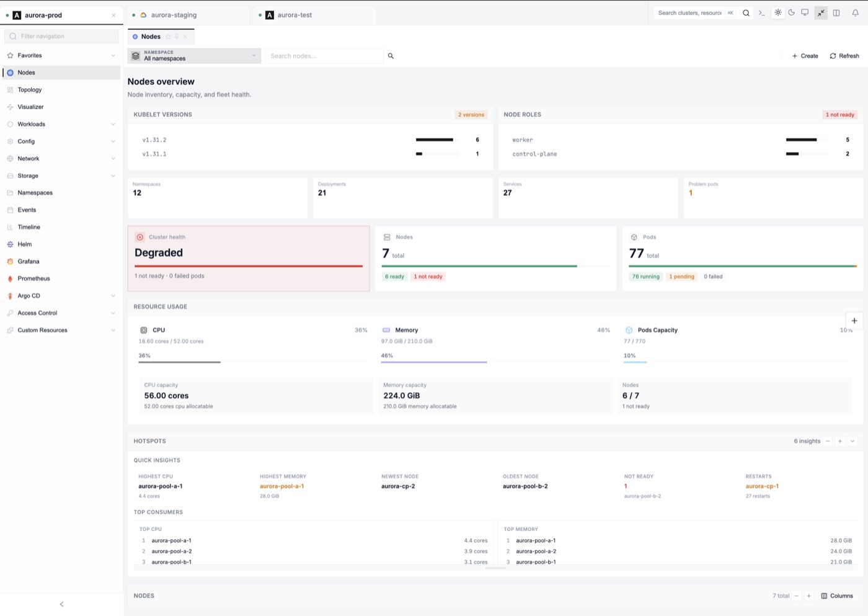Open Prometheus in the sidebar

61,279
